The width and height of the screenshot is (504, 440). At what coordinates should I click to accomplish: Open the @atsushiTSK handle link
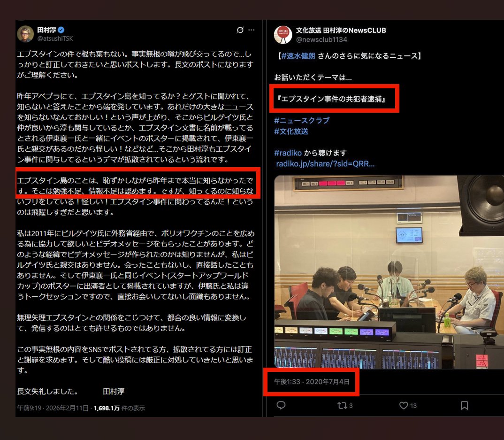click(55, 39)
